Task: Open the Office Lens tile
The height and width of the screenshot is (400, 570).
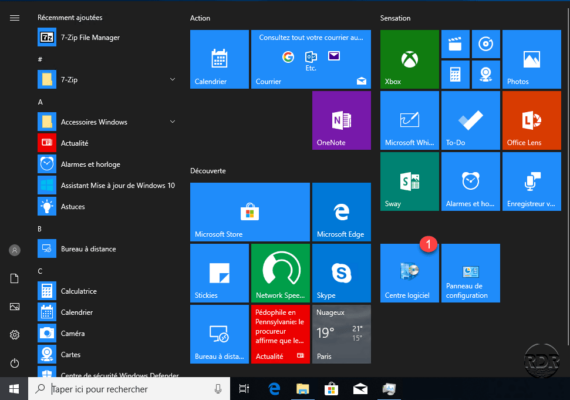Action: [x=531, y=120]
